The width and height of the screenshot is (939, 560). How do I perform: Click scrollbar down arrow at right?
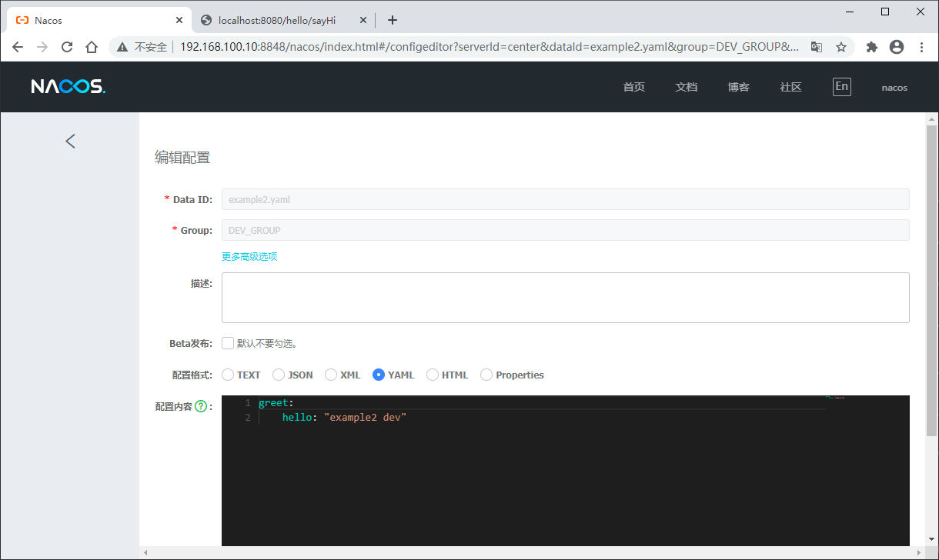click(932, 540)
